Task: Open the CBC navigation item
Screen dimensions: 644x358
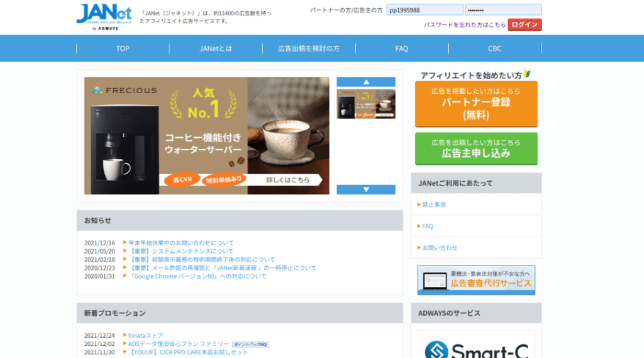Action: pyautogui.click(x=494, y=48)
